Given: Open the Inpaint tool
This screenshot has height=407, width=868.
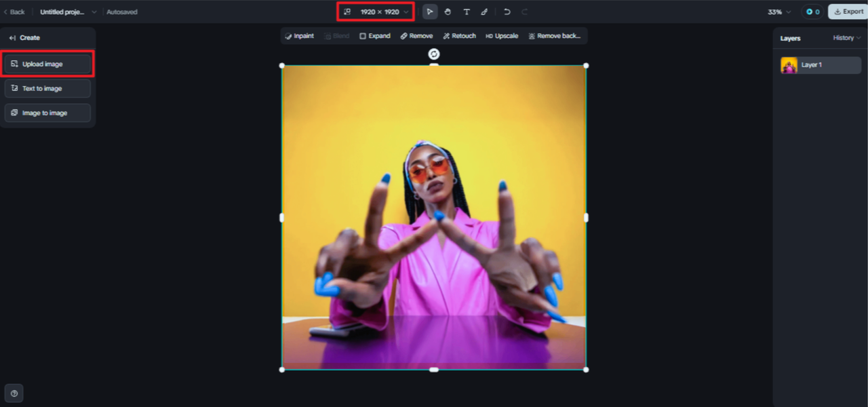Looking at the screenshot, I should pos(299,36).
